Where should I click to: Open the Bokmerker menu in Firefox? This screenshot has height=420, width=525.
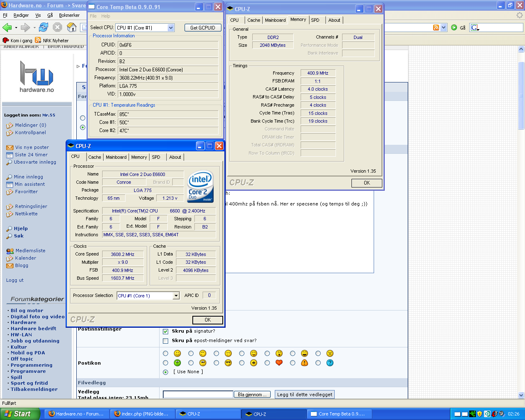coord(69,15)
